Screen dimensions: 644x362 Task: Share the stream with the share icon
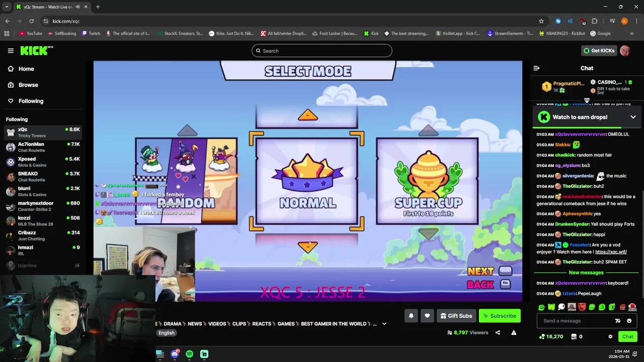pos(498,332)
